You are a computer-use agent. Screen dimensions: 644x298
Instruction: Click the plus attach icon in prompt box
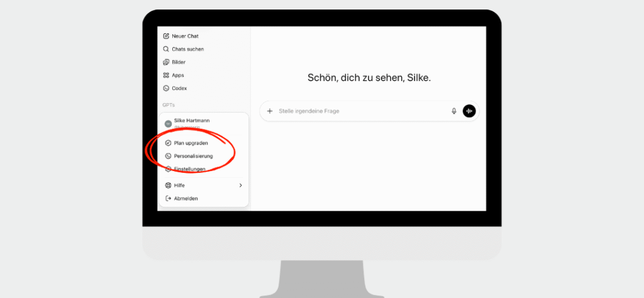270,111
